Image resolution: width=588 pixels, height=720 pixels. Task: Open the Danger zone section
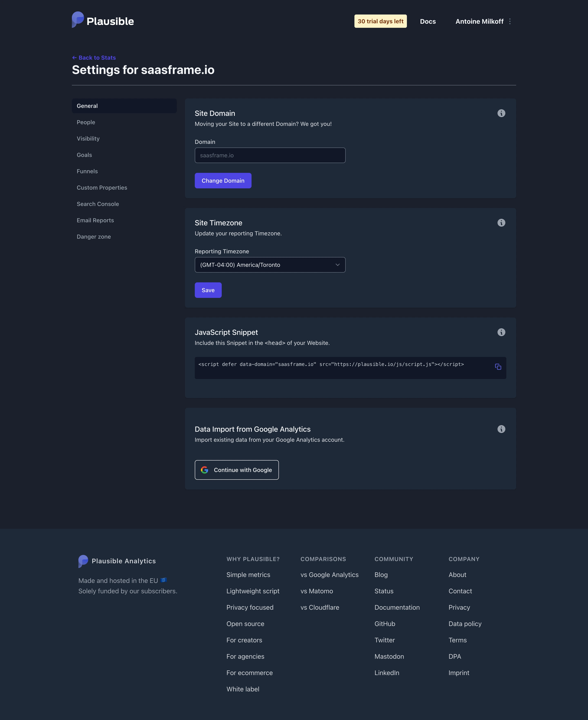[x=124, y=237]
